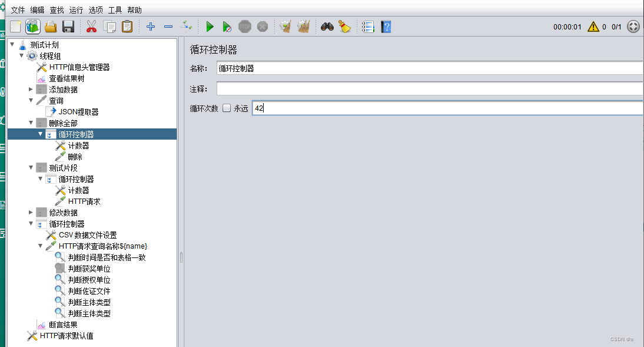Click the Reset search brush icon

pos(344,27)
